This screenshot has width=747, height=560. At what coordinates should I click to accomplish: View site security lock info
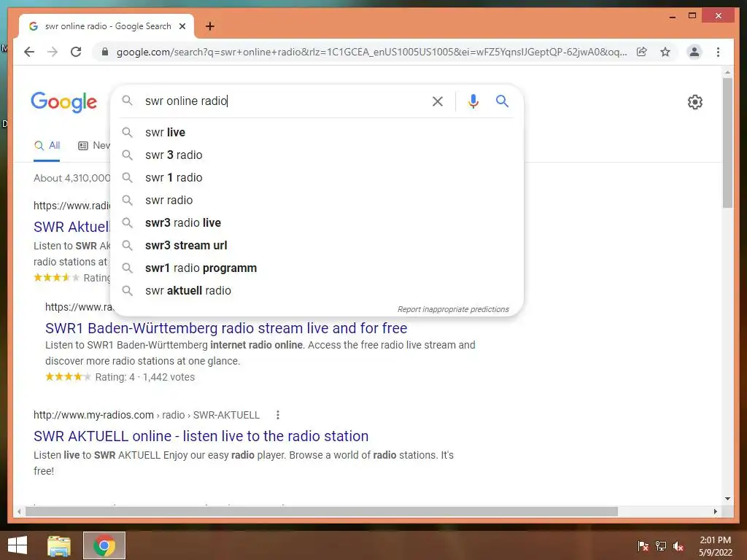point(105,52)
